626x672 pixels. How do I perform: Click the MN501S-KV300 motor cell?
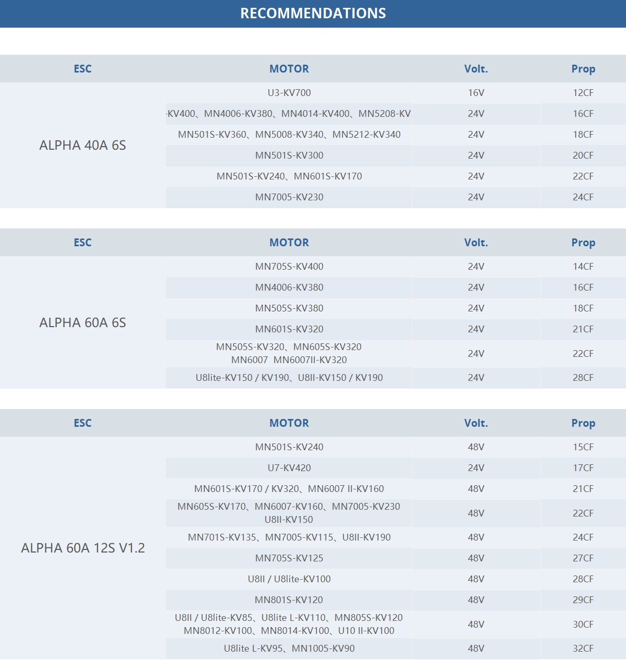coord(289,155)
